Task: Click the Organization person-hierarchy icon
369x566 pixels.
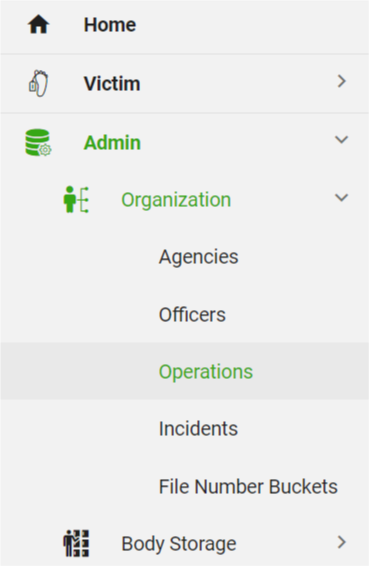Action: click(76, 200)
